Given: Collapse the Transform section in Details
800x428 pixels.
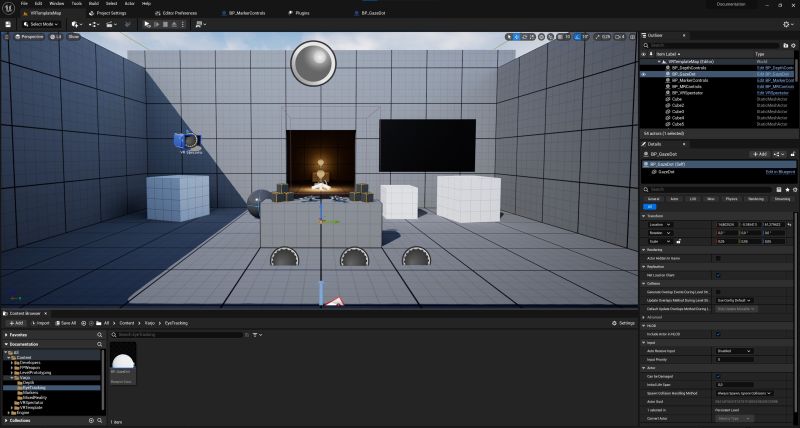Looking at the screenshot, I should [643, 216].
